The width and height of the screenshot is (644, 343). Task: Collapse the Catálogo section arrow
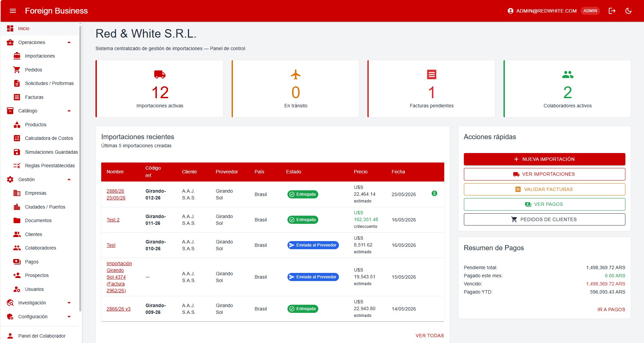tap(69, 111)
